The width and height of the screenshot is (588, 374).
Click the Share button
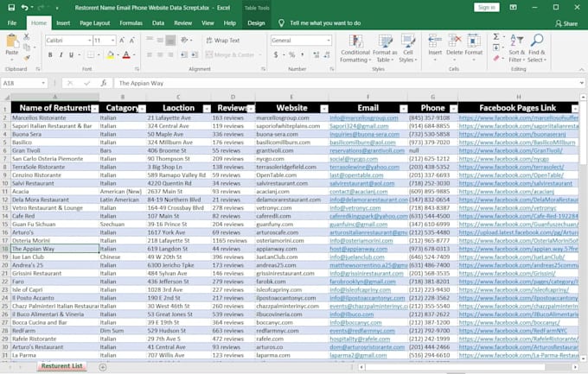click(x=566, y=23)
